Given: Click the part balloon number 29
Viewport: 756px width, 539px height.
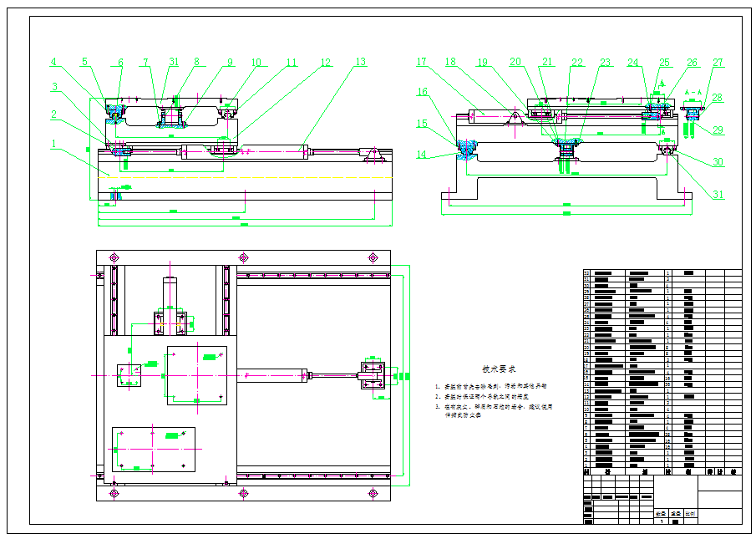Looking at the screenshot, I should 718,130.
